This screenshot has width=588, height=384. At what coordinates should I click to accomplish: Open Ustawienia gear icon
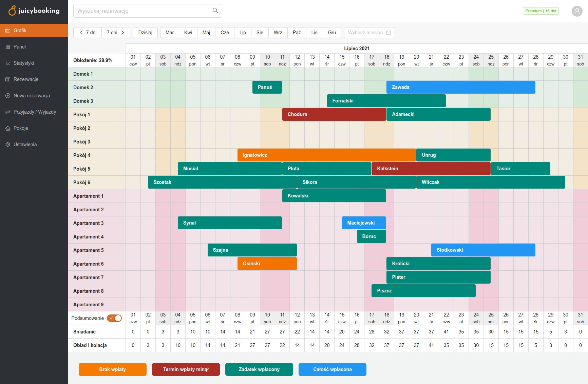click(x=8, y=145)
